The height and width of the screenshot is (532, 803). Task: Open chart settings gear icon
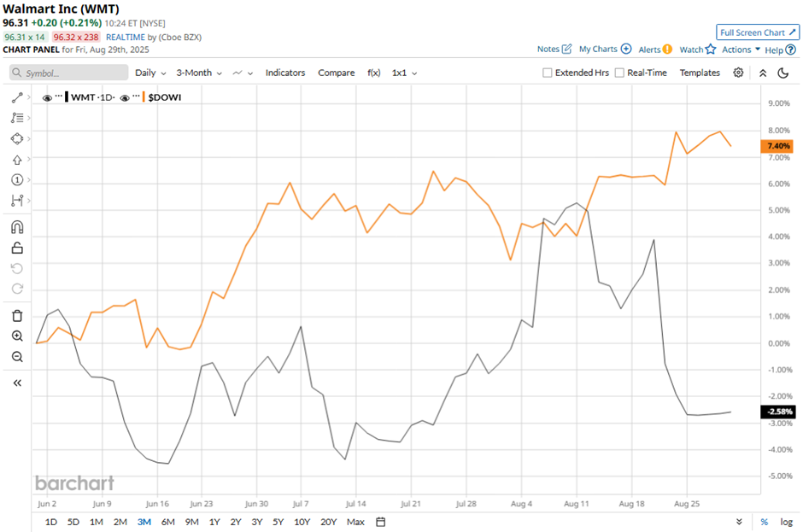(738, 73)
